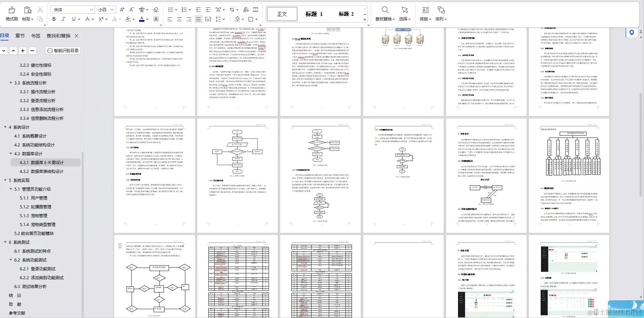Click the borders grid icon
This screenshot has width=644, height=318.
click(251, 19)
